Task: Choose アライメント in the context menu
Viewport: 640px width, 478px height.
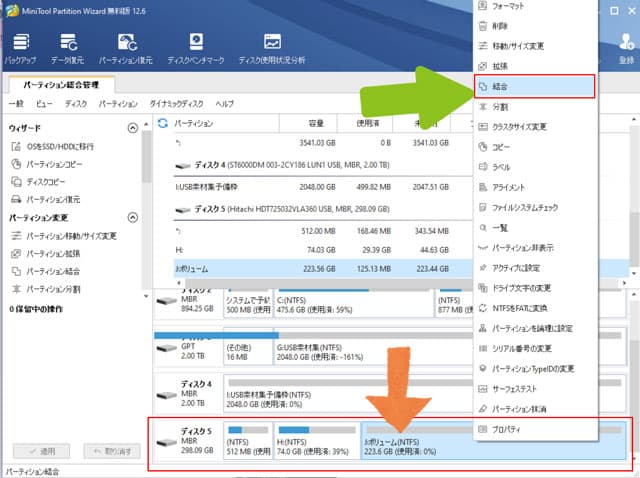Action: (536, 187)
